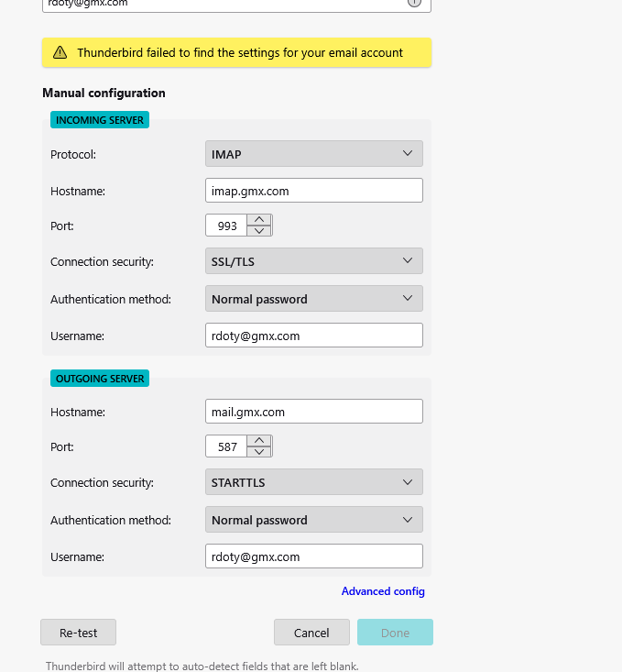
Task: Click the warning icon in the yellow banner
Action: (60, 53)
